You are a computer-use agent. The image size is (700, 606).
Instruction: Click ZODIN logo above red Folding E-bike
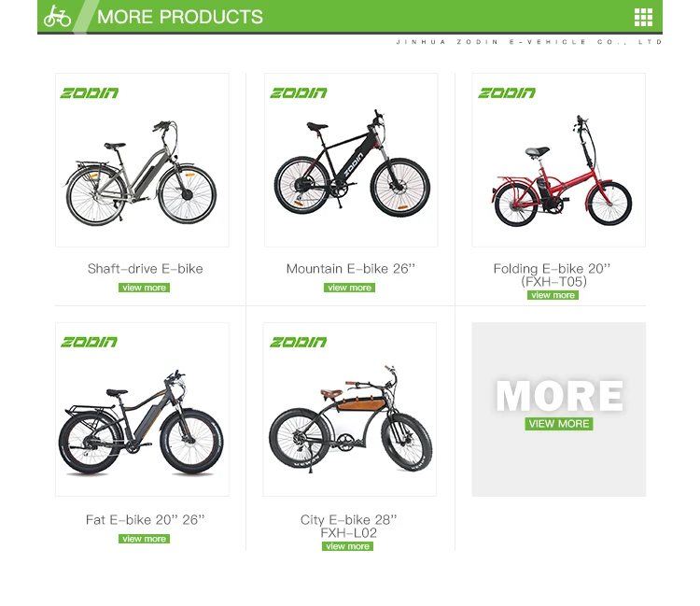tap(507, 92)
